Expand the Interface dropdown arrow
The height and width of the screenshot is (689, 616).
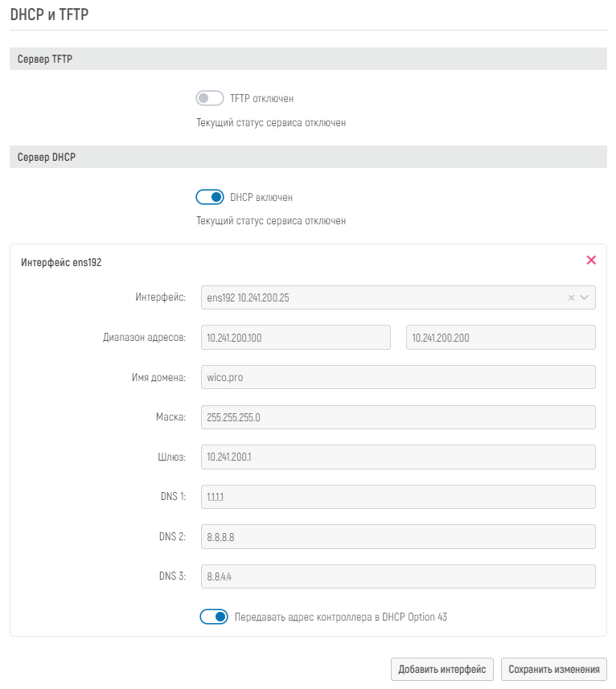(585, 297)
